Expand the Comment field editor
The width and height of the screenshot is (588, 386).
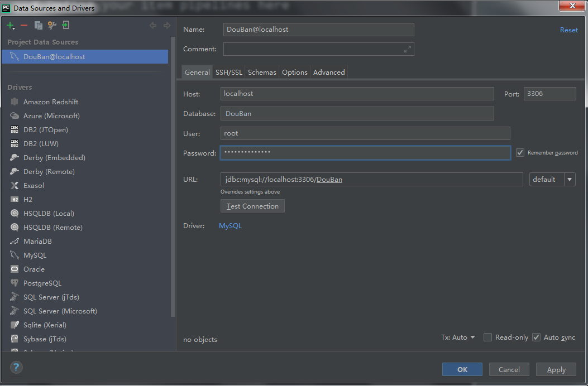[x=407, y=49]
